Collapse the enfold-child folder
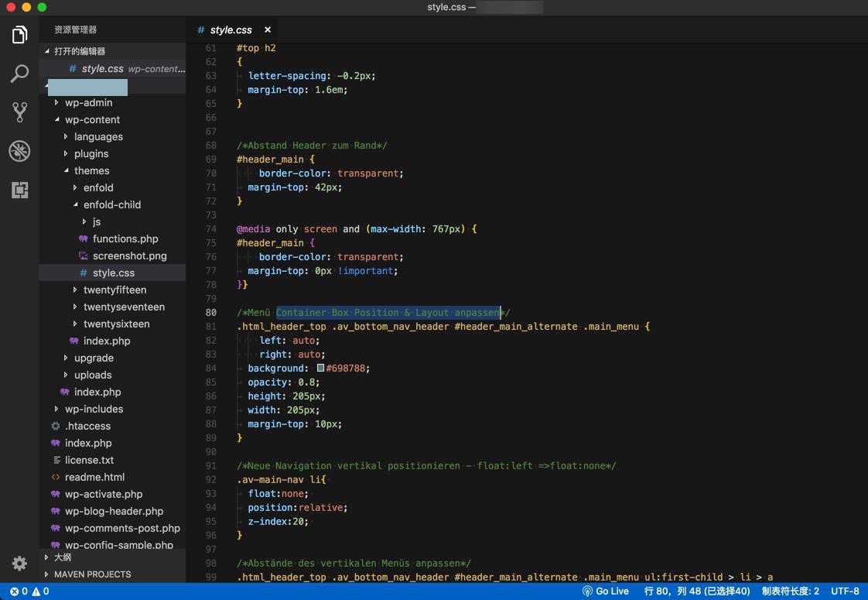Viewport: 868px width, 600px height. coord(111,204)
